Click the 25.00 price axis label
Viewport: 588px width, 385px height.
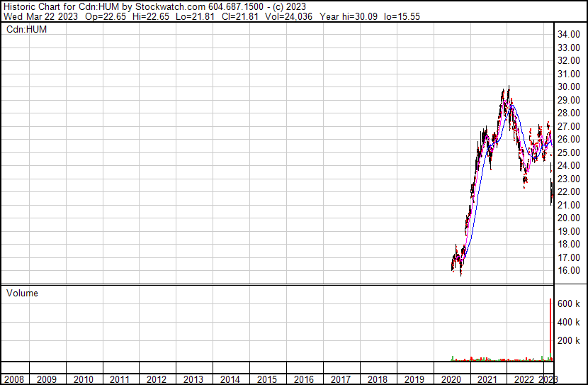tap(570, 152)
